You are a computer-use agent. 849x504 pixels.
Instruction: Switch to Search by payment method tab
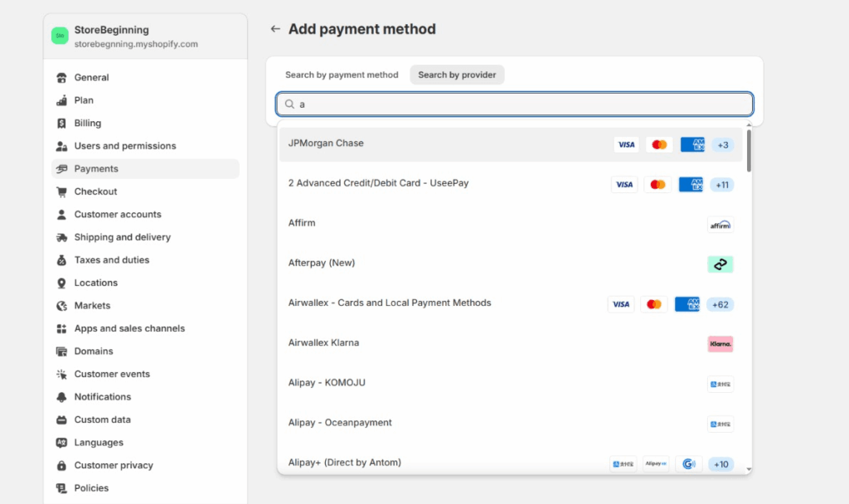[x=342, y=75]
